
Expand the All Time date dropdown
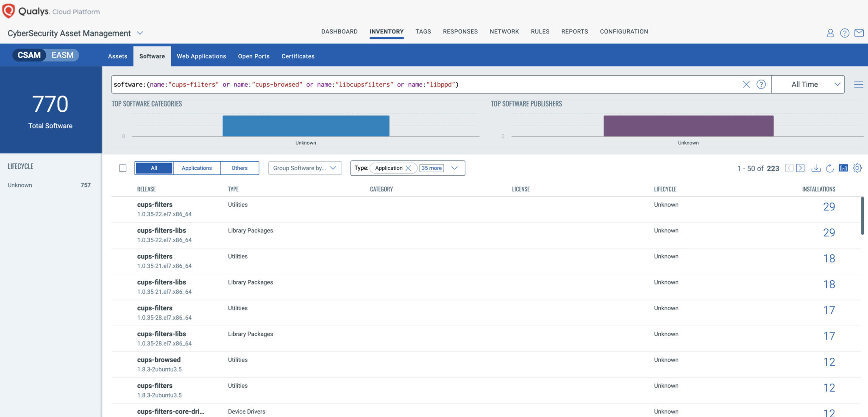pos(808,84)
